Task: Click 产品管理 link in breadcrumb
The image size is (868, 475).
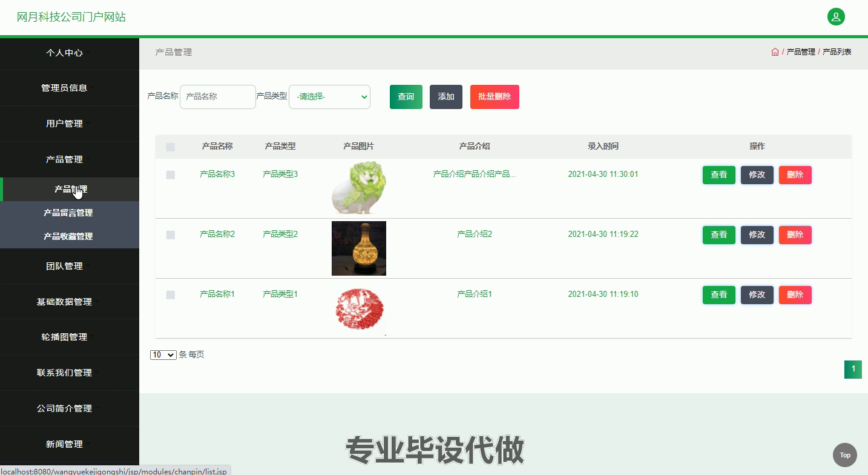Action: click(801, 52)
